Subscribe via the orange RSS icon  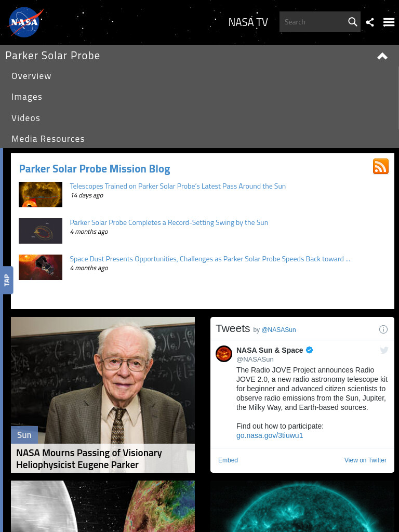tap(381, 166)
